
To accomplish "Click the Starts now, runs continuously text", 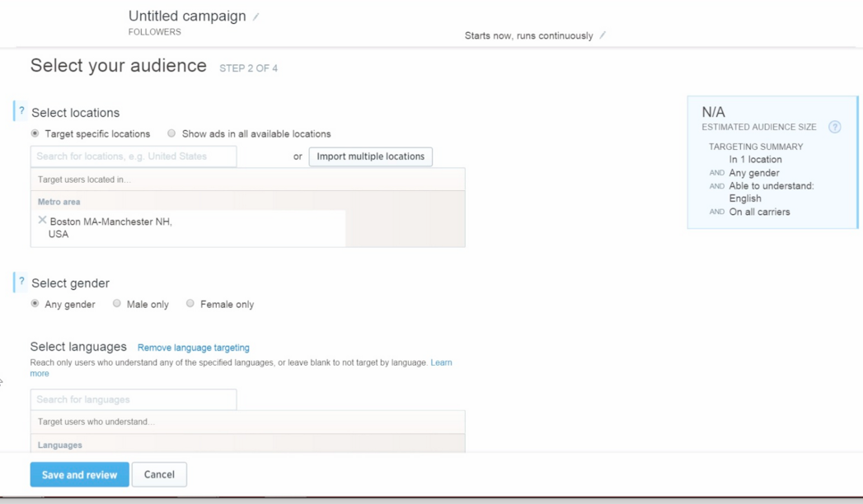I will (528, 35).
